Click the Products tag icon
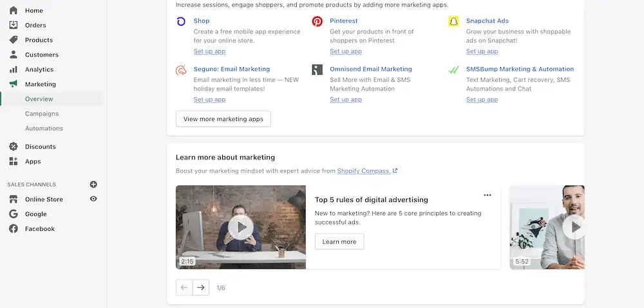 (14, 40)
